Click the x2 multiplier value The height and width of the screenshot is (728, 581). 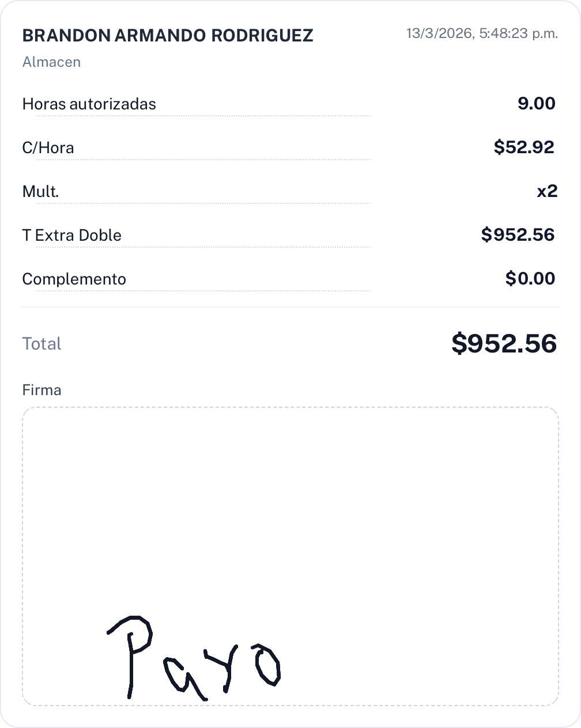point(547,191)
